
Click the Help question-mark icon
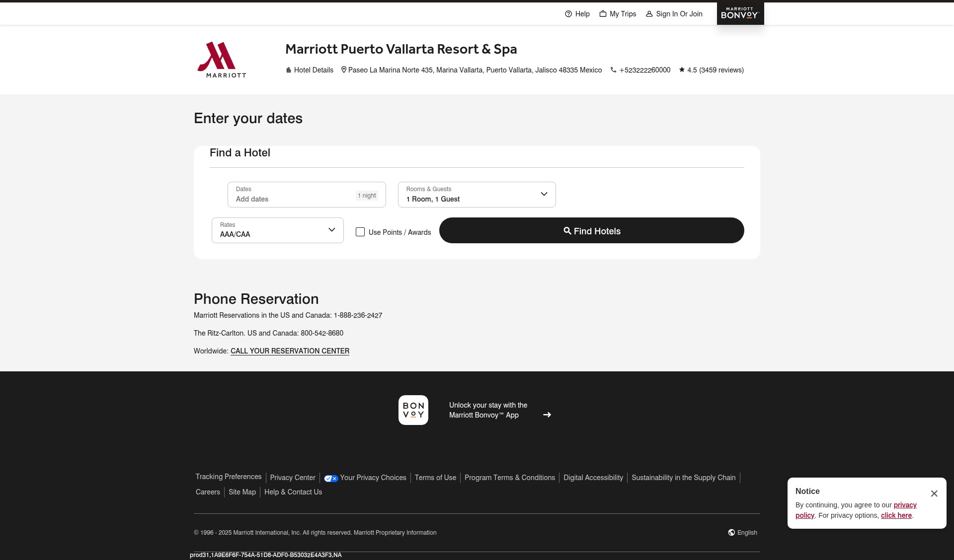[x=568, y=14]
